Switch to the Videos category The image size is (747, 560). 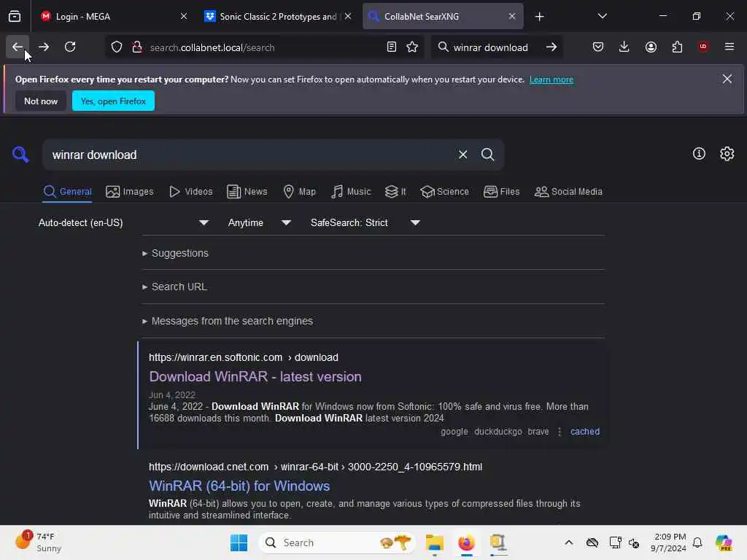[191, 192]
